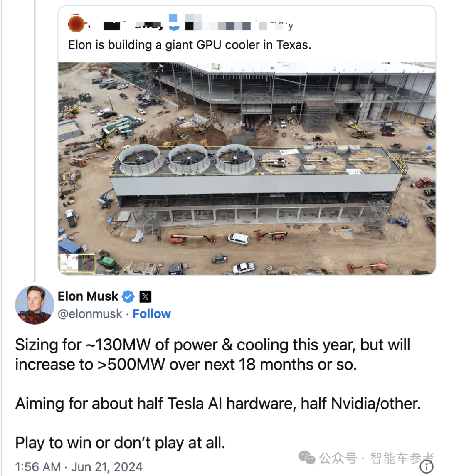This screenshot has width=449, height=476.
Task: Open Elon Musk's profile picture
Action: pos(35,305)
